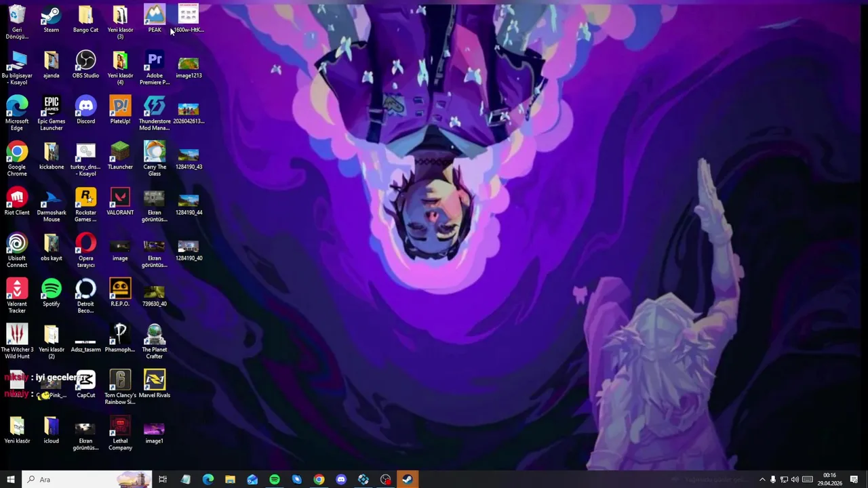Select the 739630_40 image file
Viewport: 868px width, 488px height.
[x=155, y=293]
